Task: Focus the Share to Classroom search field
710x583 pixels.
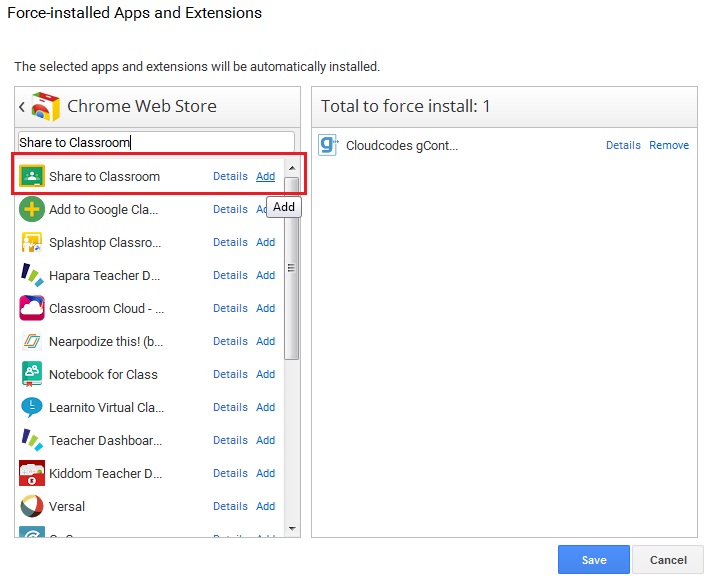Action: [x=156, y=142]
